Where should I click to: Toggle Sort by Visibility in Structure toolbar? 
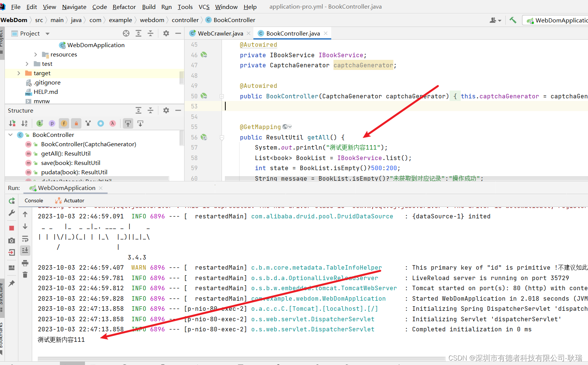click(x=12, y=123)
